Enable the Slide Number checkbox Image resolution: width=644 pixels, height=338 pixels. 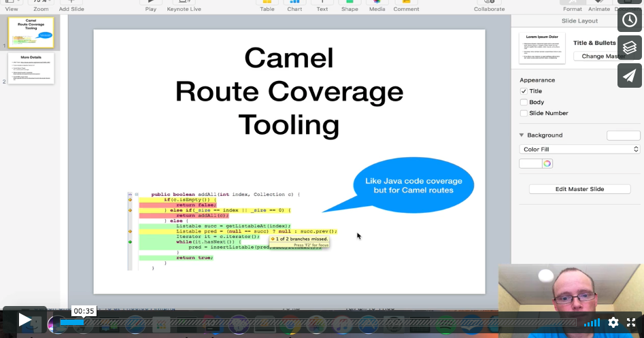coord(524,114)
